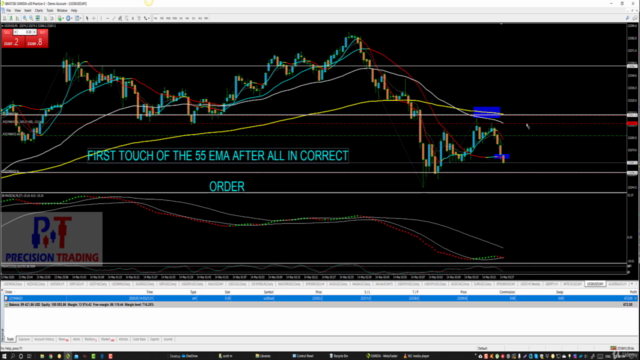The image size is (640, 360).
Task: Select the crosshair tool
Action: click(x=94, y=18)
